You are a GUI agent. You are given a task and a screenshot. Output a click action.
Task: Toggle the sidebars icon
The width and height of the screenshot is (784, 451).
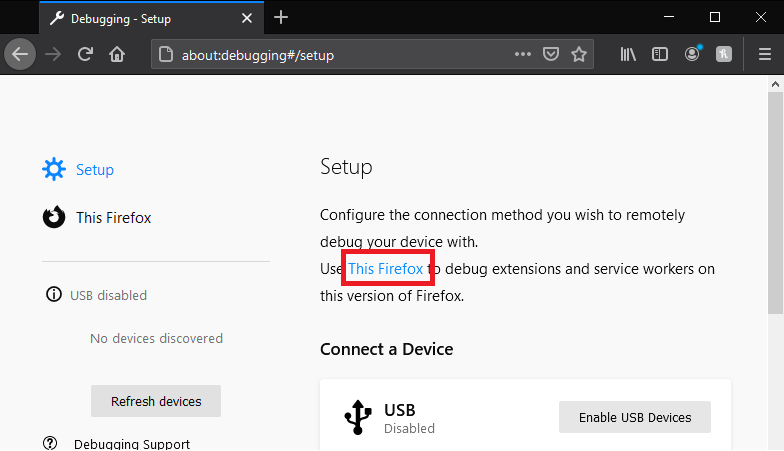tap(659, 54)
